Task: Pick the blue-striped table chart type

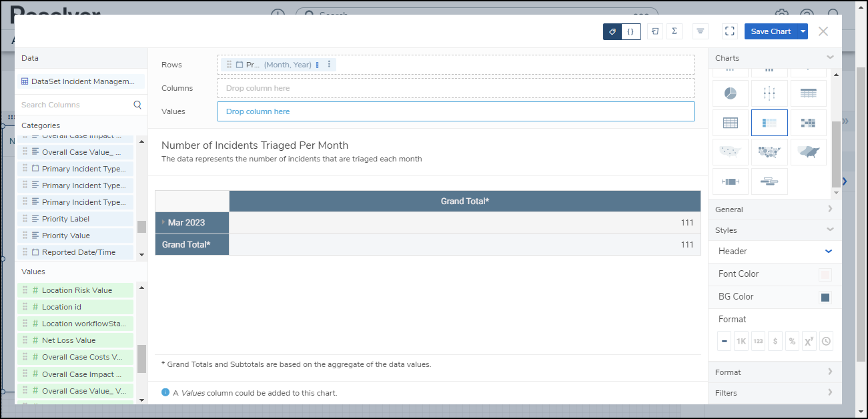Action: click(x=808, y=93)
